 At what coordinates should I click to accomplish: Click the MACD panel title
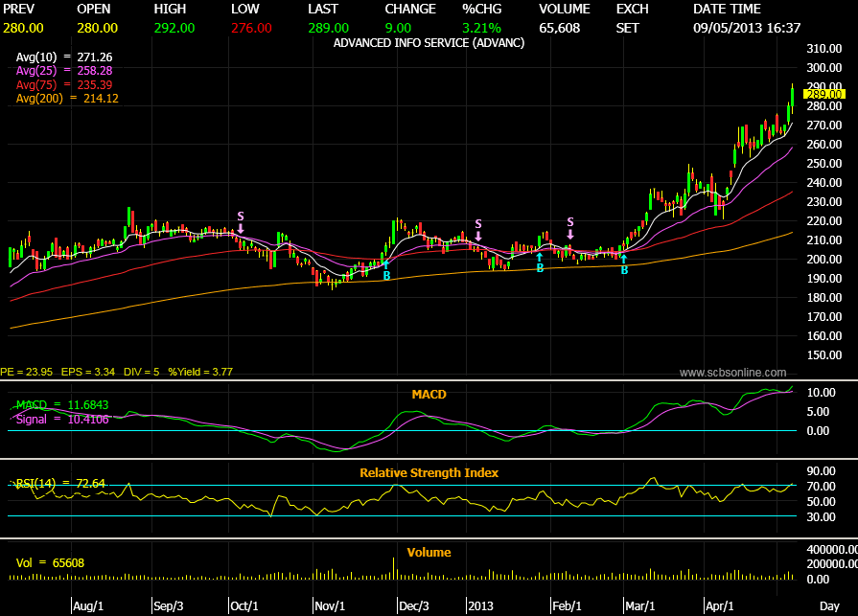click(429, 394)
